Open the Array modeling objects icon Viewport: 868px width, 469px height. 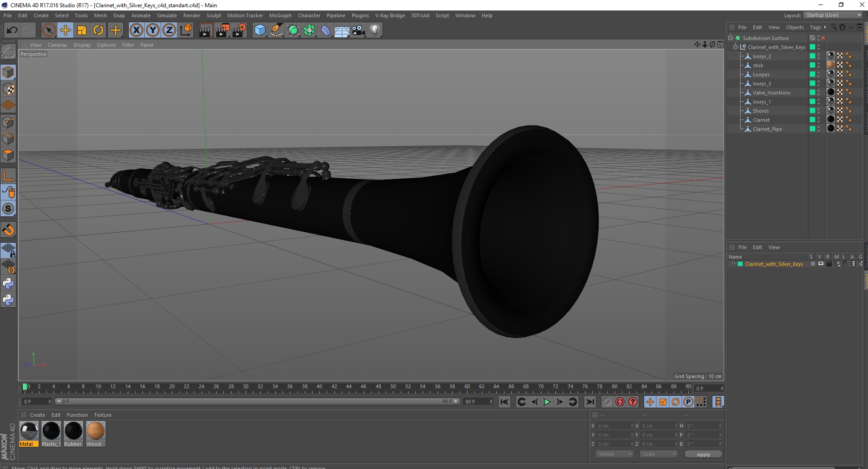tap(309, 30)
